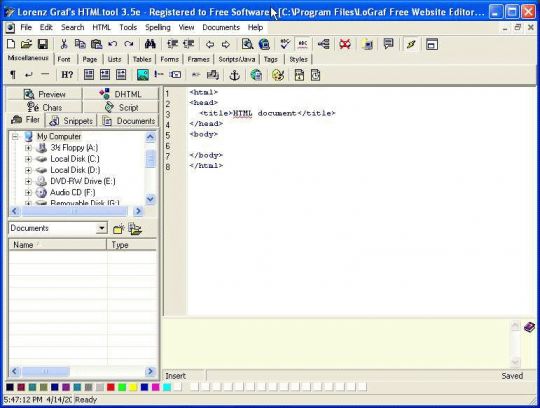Pick the fuchsia pink color swatch
The height and width of the screenshot is (408, 540).
click(x=155, y=387)
